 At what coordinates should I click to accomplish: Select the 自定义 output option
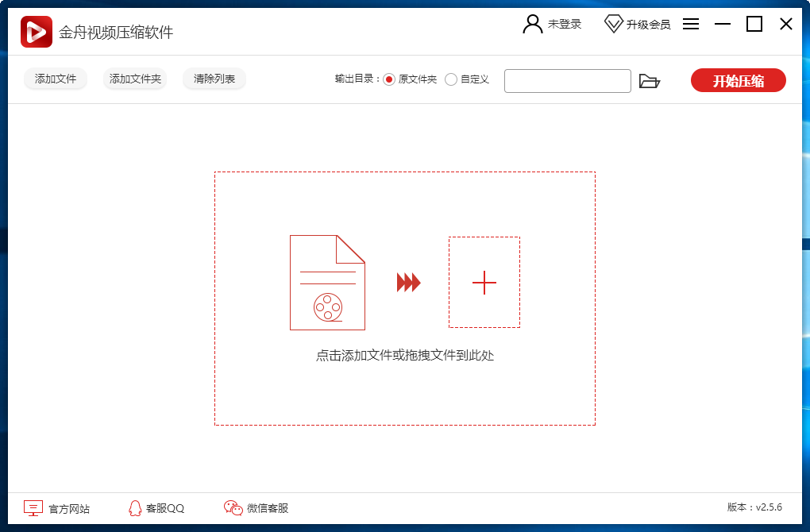[x=450, y=79]
